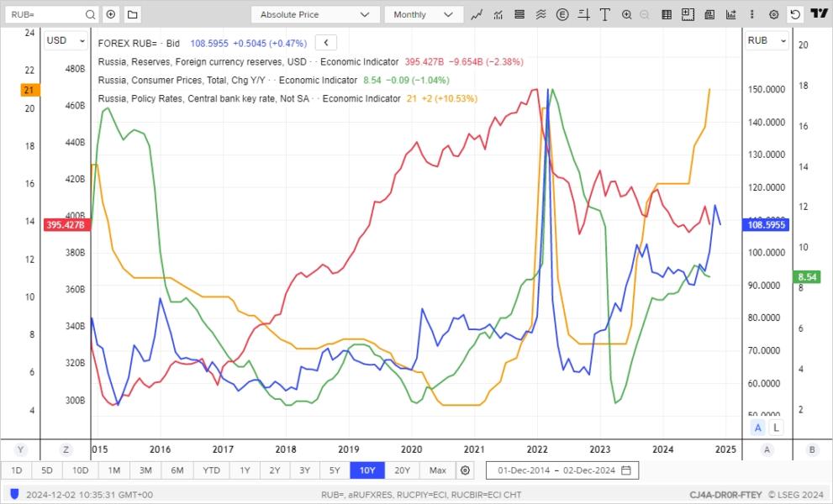Image resolution: width=833 pixels, height=504 pixels.
Task: Click the Consumer Prices Chg Y/Y legend entry
Action: pyautogui.click(x=228, y=80)
